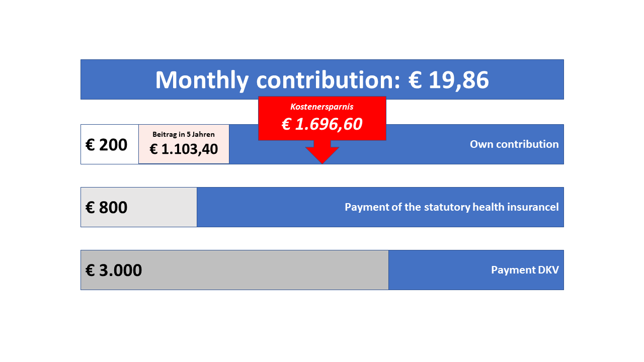Select the Kostenersparnis heading text

point(322,107)
